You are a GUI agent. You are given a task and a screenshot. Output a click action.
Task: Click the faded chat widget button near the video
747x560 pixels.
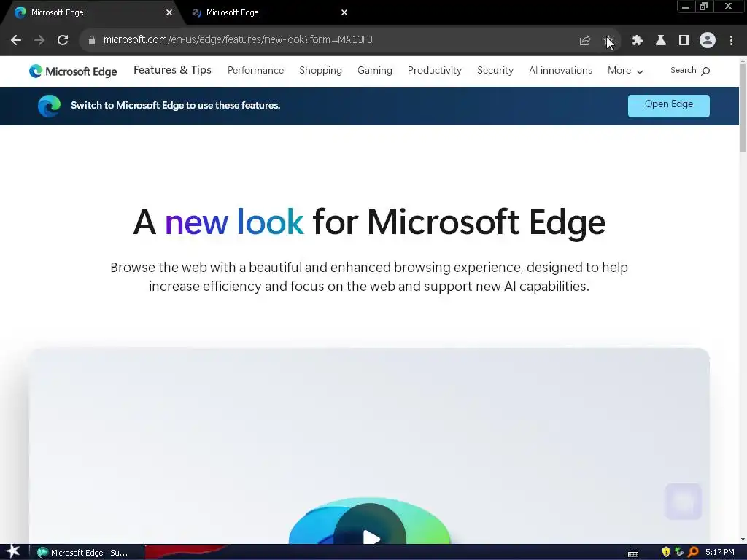click(x=683, y=502)
